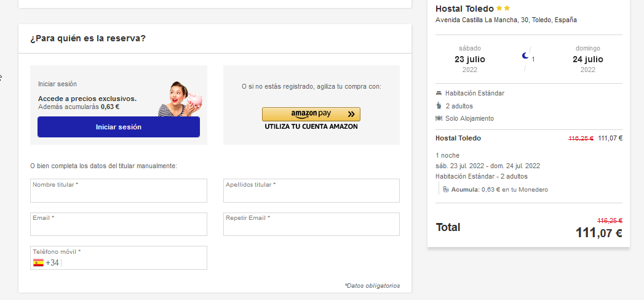644x300 pixels.
Task: Click the moon night-count icon
Action: 525,56
